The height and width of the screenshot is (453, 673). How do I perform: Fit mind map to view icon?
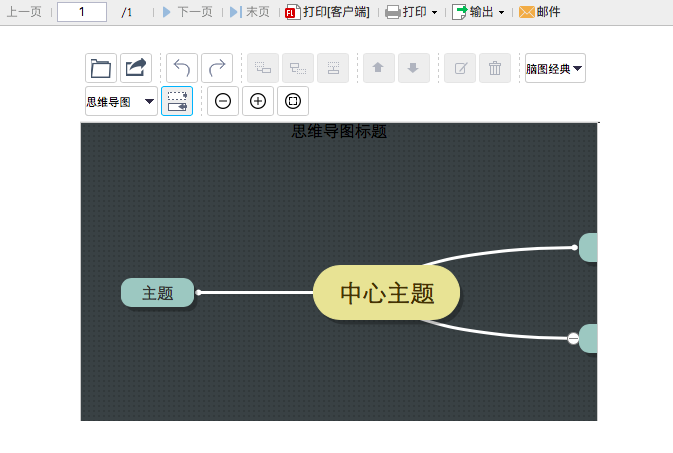click(x=293, y=101)
